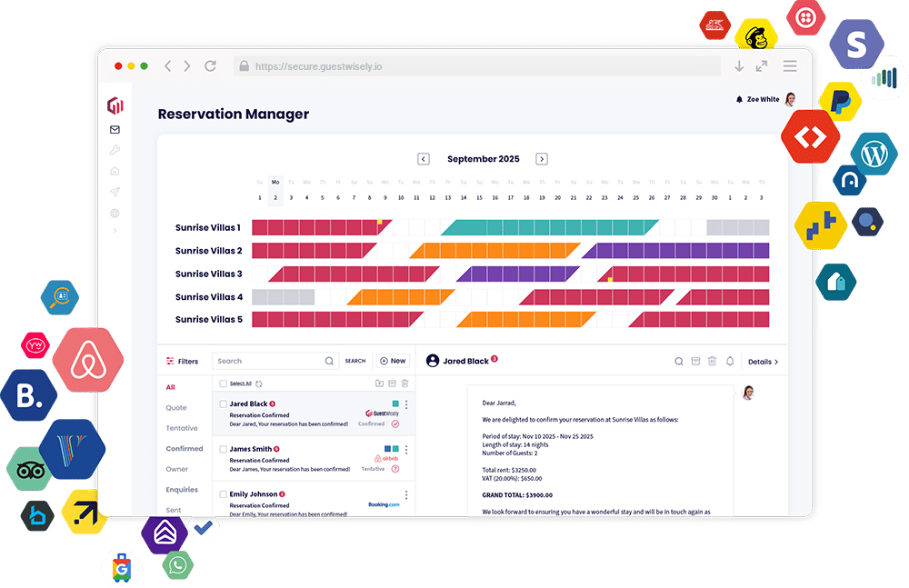Image resolution: width=909 pixels, height=588 pixels.
Task: Click the refresh icon beside Select All
Action: [259, 384]
